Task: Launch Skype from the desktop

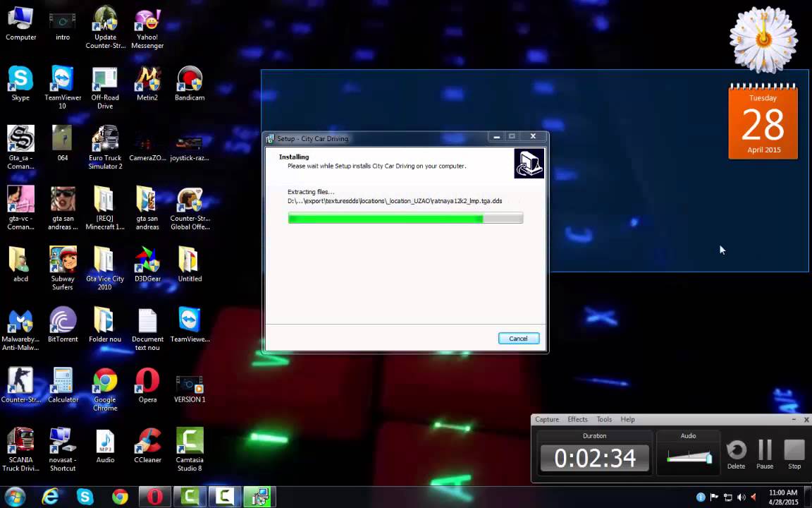Action: (x=20, y=83)
